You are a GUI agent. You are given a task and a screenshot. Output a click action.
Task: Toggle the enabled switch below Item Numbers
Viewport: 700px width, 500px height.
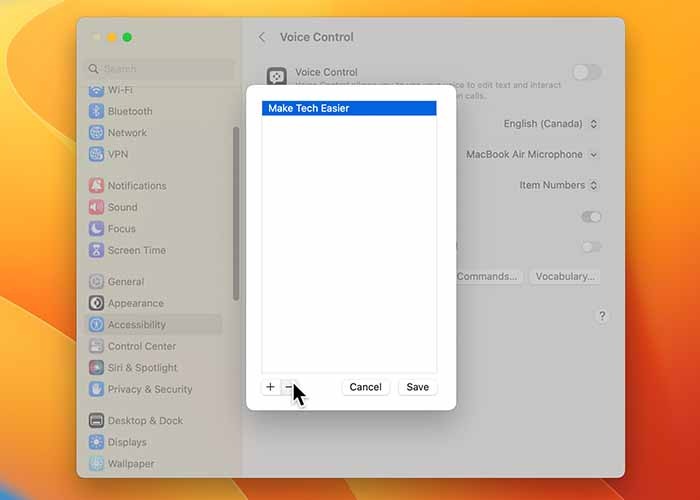click(x=591, y=217)
